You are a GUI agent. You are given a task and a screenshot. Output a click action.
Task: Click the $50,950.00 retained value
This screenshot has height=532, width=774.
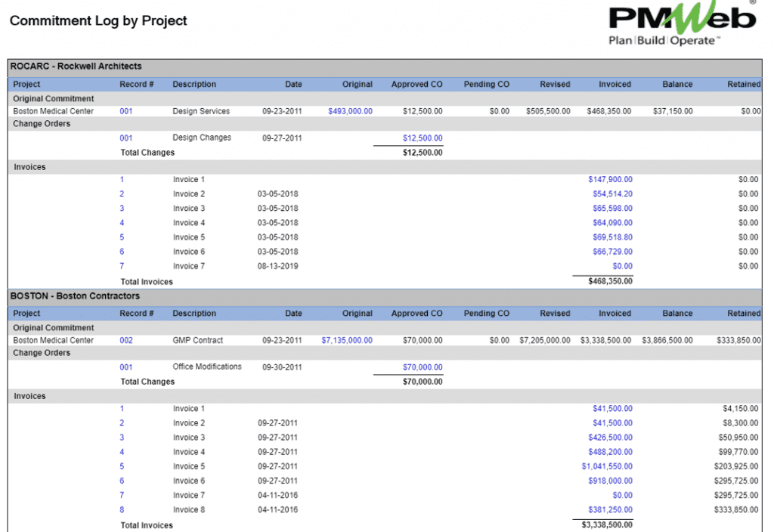[x=738, y=438]
